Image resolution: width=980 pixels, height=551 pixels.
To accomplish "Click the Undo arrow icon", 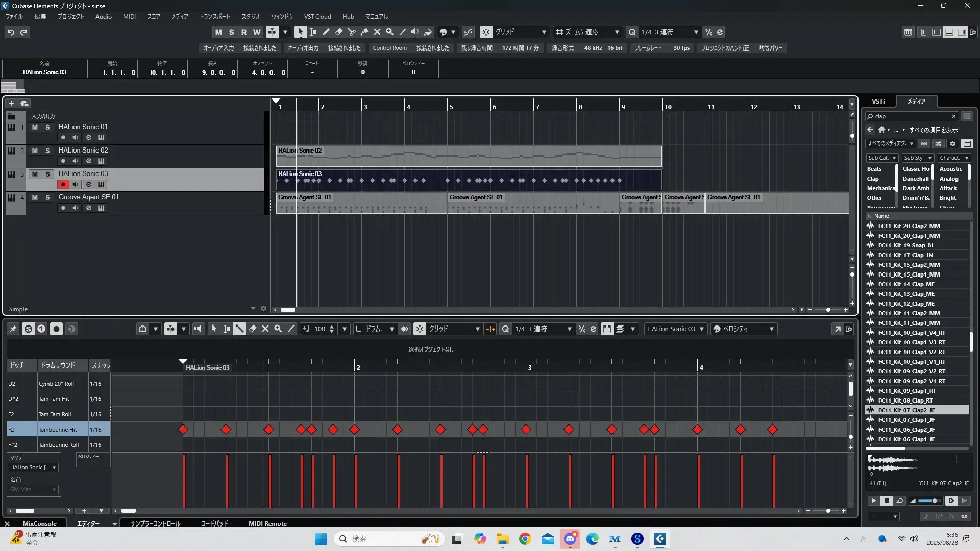I will [x=11, y=32].
